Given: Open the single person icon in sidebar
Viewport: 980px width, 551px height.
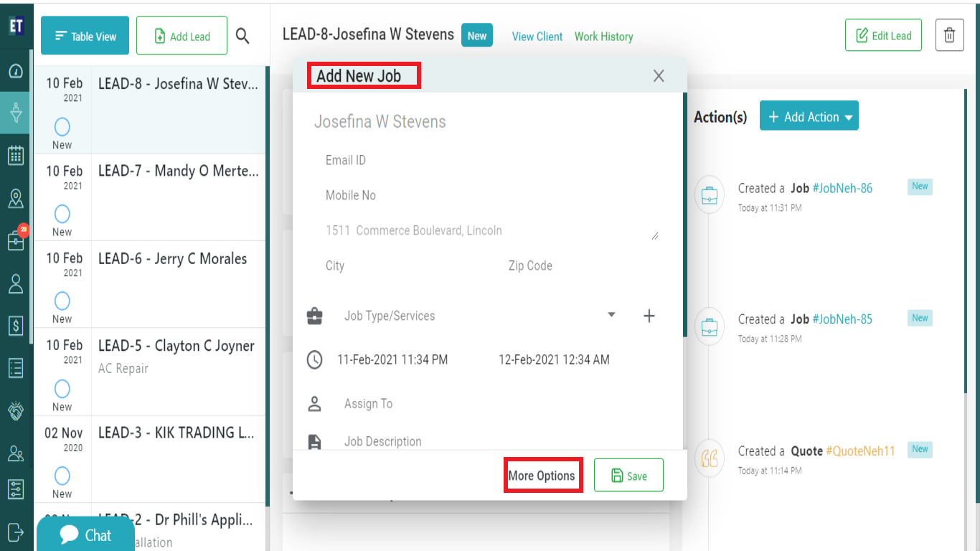Looking at the screenshot, I should [x=16, y=283].
